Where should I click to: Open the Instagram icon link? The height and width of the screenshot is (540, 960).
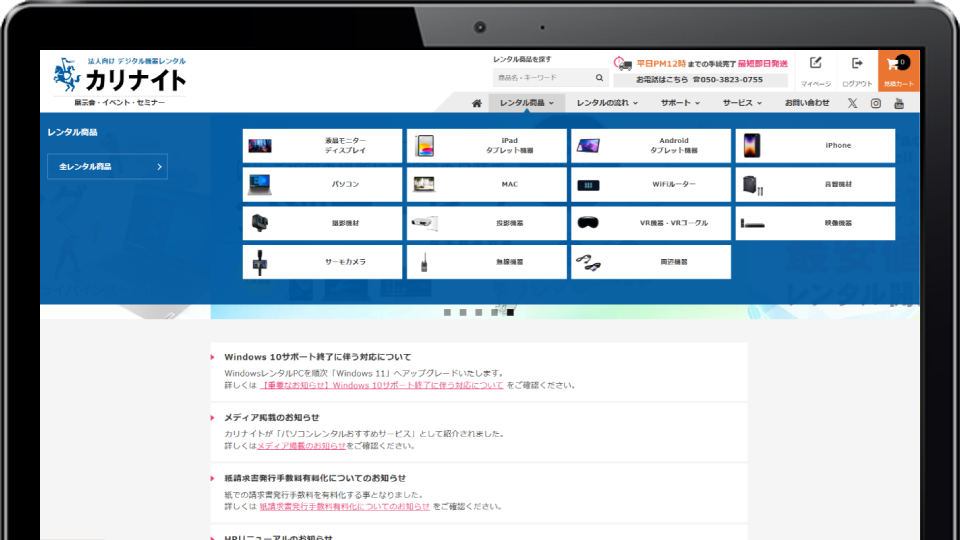(876, 103)
